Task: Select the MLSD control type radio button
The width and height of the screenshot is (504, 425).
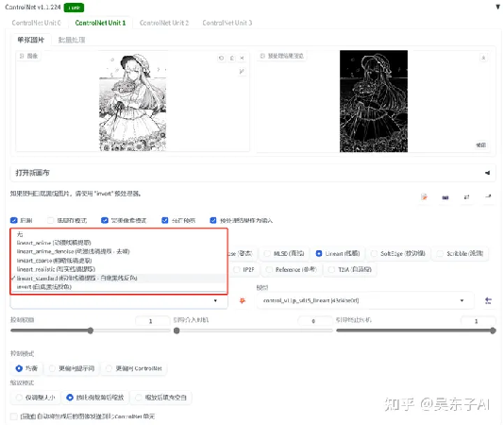Action: coord(267,253)
